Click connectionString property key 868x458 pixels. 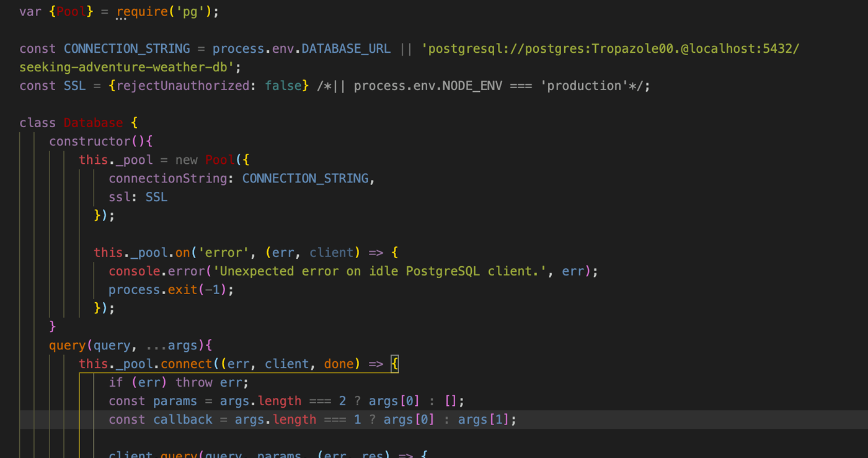[168, 179]
